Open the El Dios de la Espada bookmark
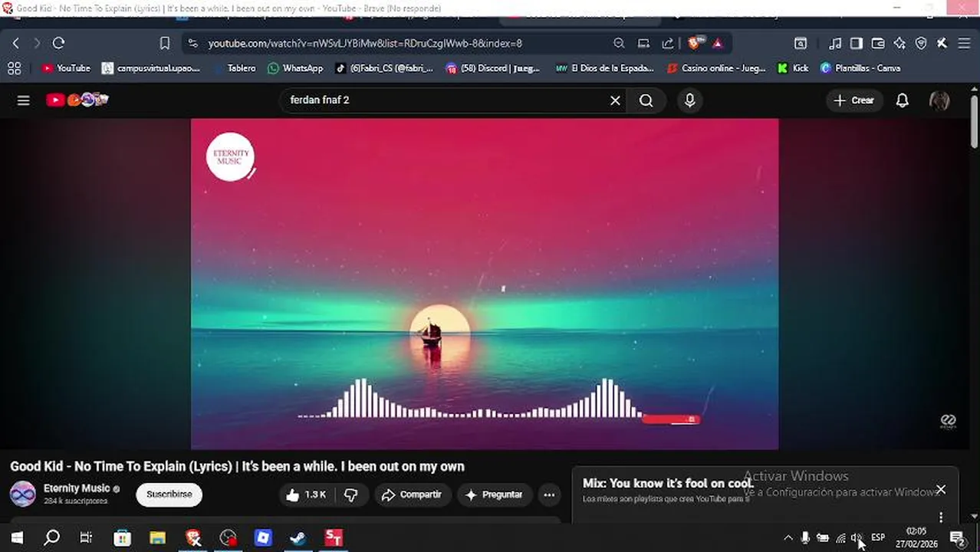Screen dimensions: 980x552 (x=605, y=68)
